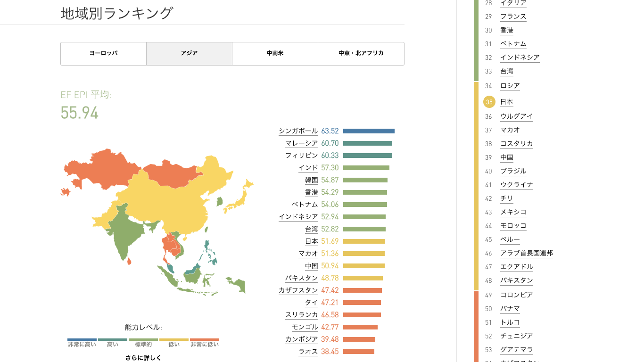Open チュニジア in the ranking sidebar
The width and height of the screenshot is (644, 362).
click(x=517, y=336)
